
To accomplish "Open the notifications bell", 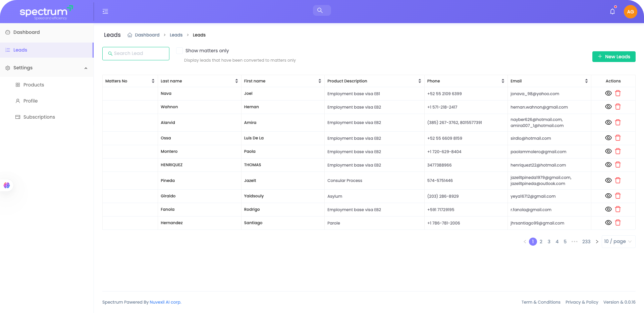I will [612, 11].
